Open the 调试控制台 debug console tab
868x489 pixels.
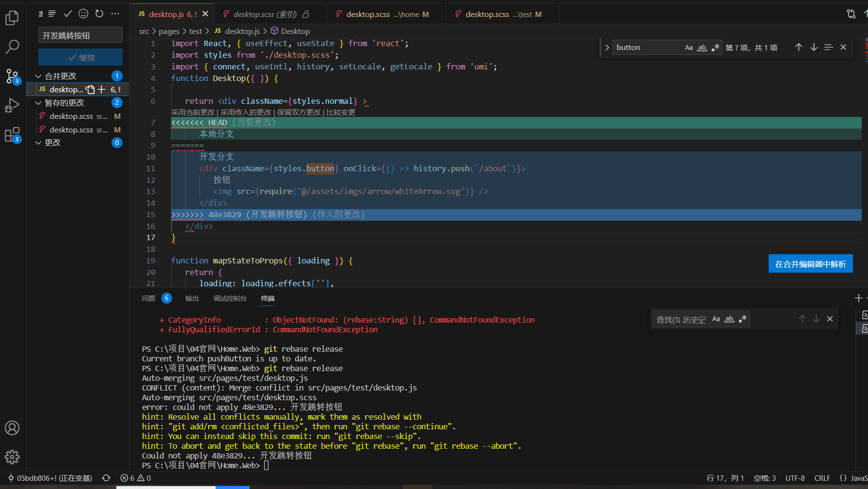click(x=230, y=298)
